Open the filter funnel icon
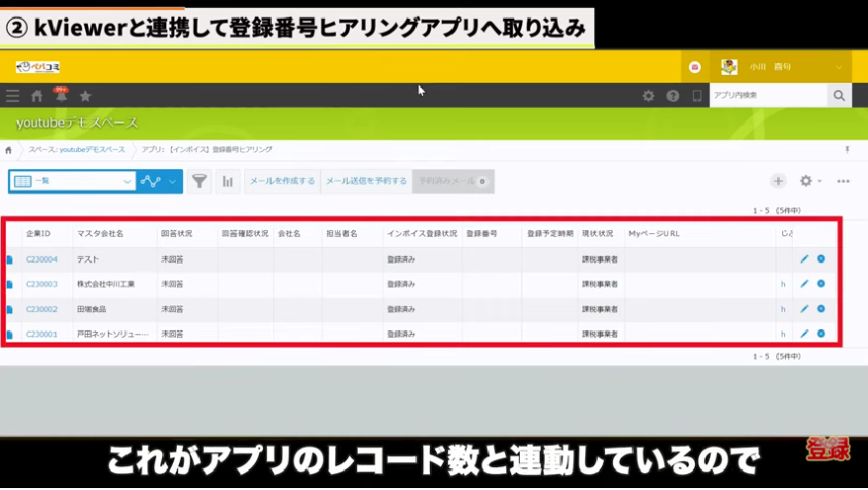868x490 pixels. click(x=200, y=181)
